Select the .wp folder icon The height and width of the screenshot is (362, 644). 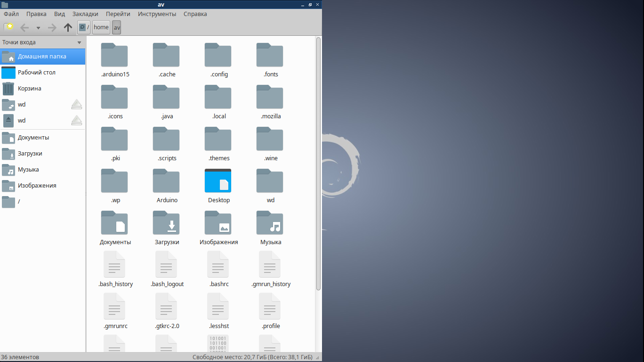114,181
